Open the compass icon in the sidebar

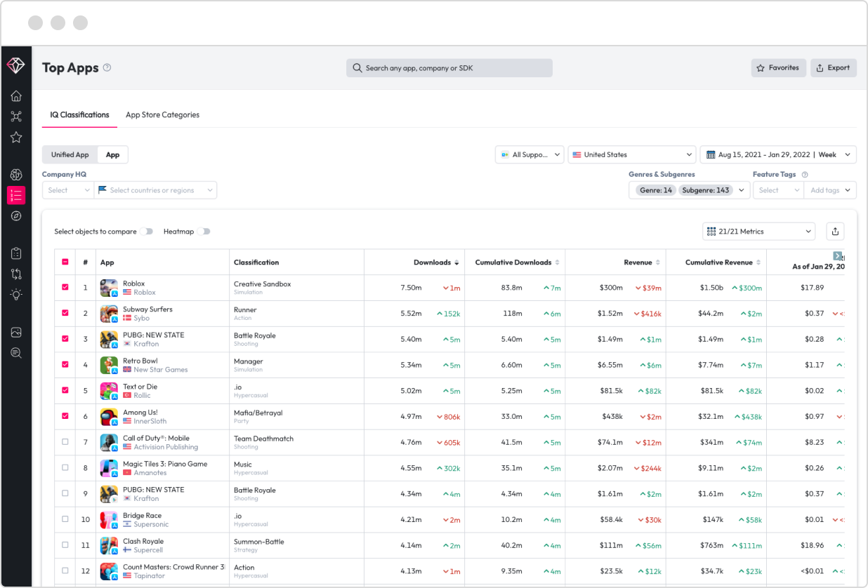point(15,216)
